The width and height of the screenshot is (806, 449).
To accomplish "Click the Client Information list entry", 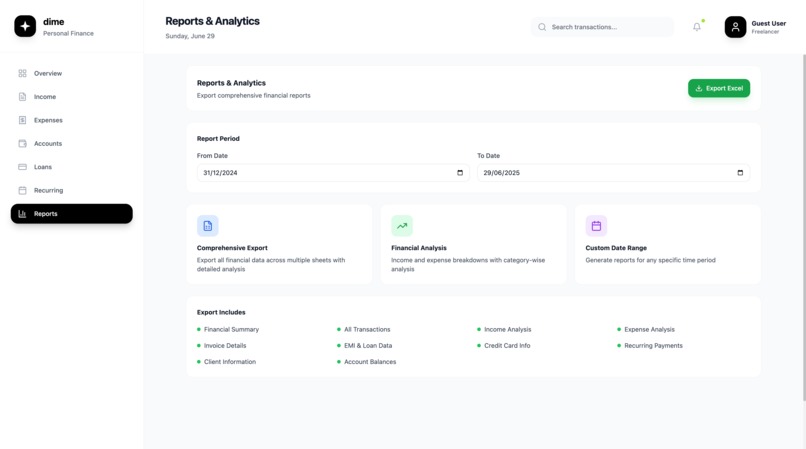I will pos(226,362).
